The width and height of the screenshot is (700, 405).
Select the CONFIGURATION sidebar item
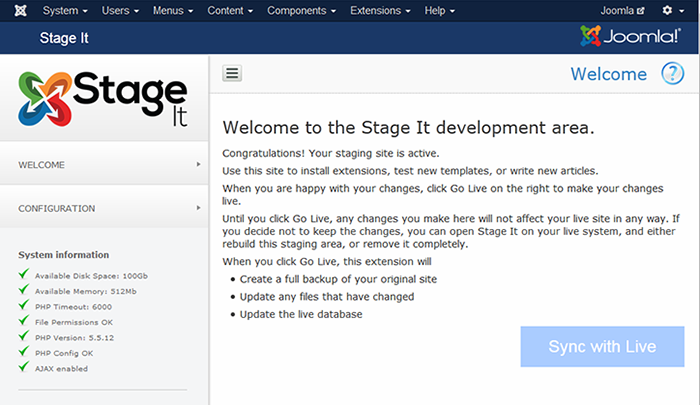click(104, 209)
